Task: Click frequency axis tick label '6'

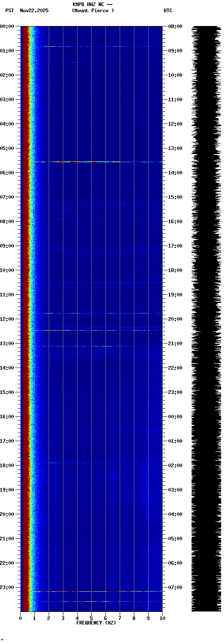Action: click(106, 618)
